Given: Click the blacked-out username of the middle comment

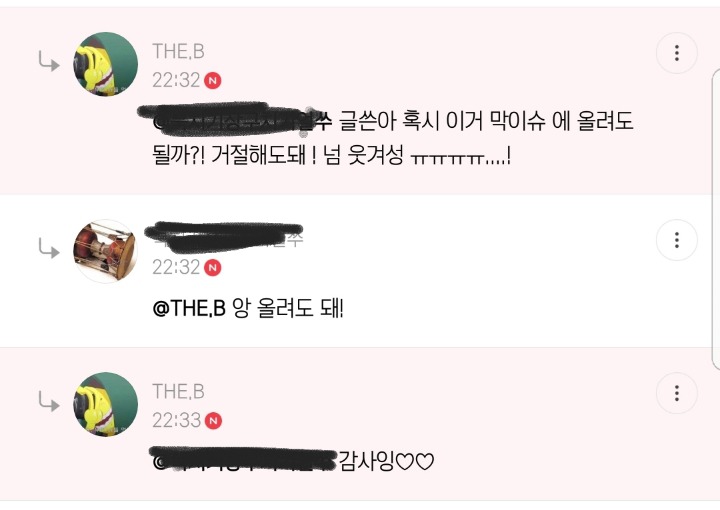Looking at the screenshot, I should tap(224, 237).
